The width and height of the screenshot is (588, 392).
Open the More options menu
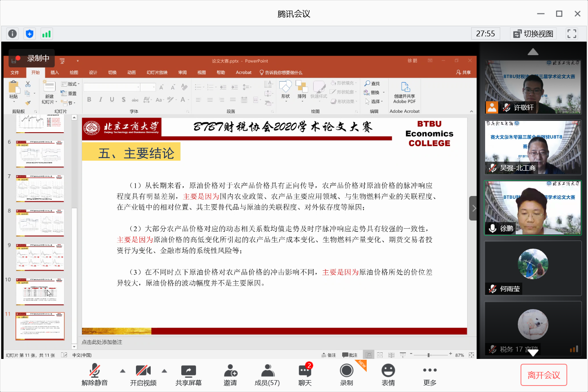tap(430, 374)
